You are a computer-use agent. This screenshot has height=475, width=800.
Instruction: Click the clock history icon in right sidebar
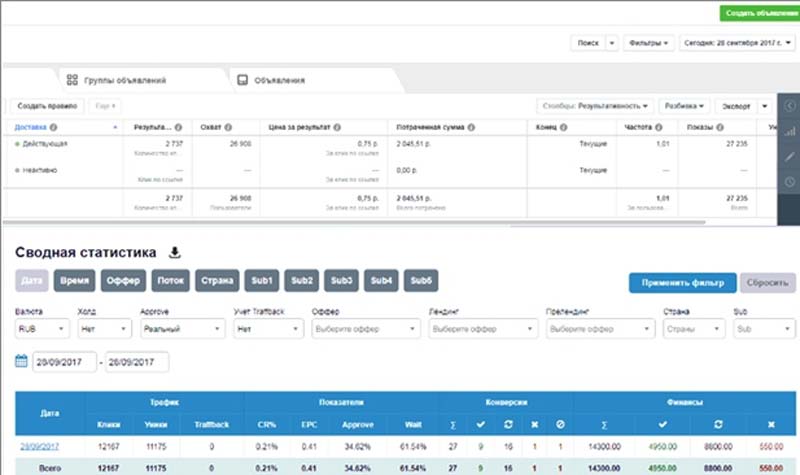789,182
